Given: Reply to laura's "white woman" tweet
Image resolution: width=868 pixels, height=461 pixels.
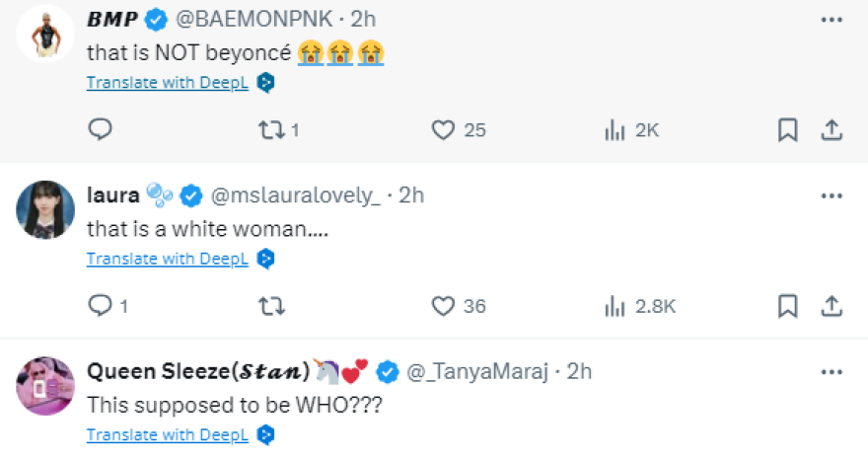Looking at the screenshot, I should click(101, 306).
